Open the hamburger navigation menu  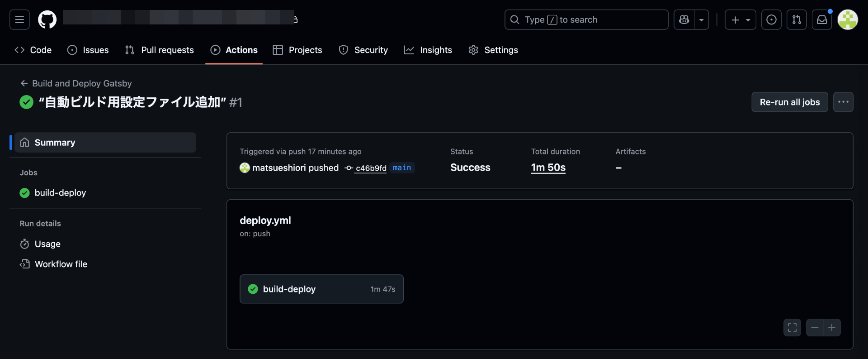[19, 19]
